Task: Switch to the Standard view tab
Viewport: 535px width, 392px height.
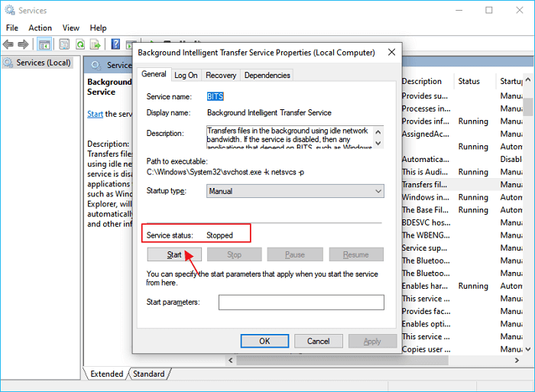Action: coord(148,374)
